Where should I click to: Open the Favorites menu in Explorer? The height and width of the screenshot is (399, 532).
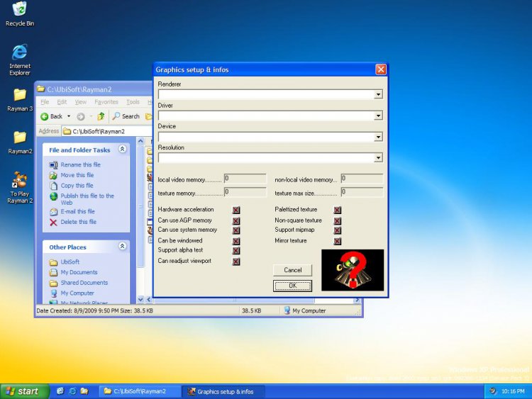(106, 102)
